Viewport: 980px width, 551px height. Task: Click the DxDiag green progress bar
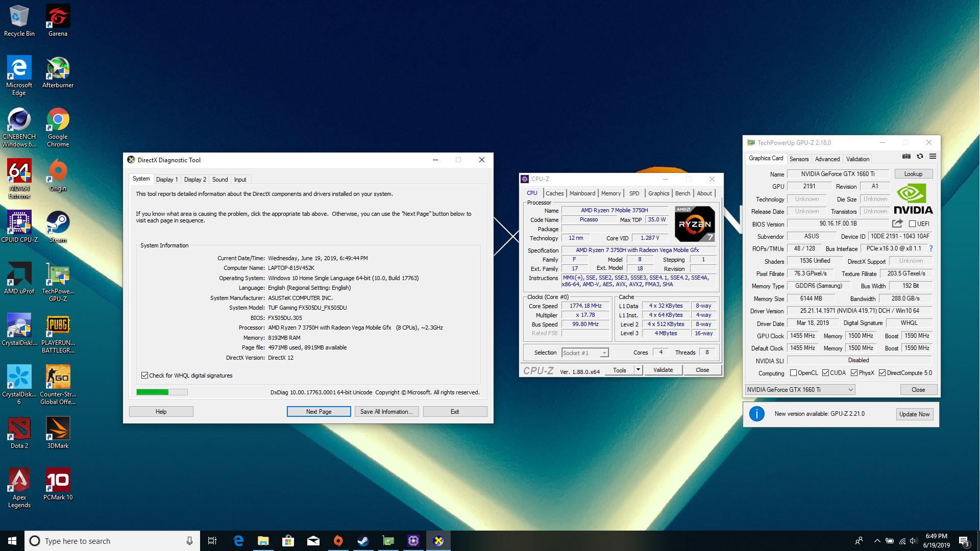point(162,392)
